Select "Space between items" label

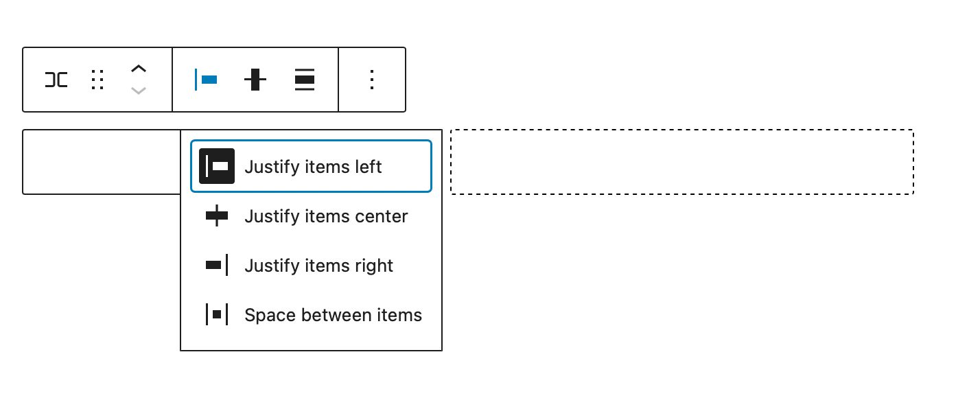coord(333,315)
